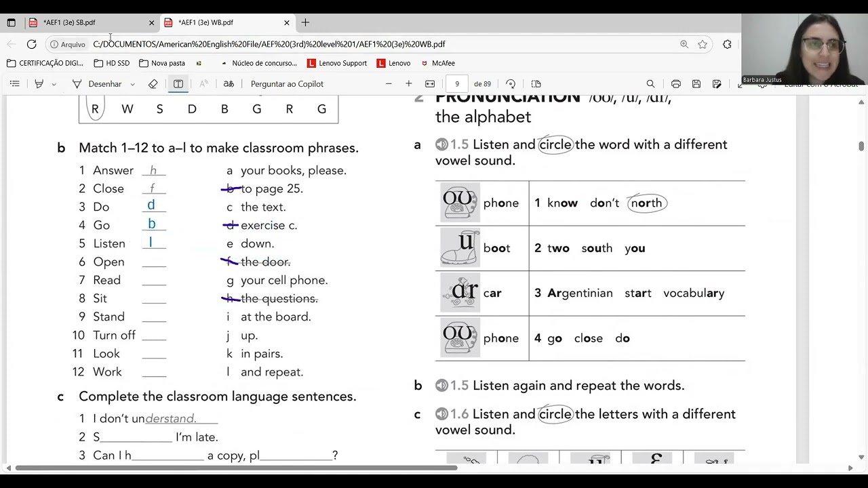The width and height of the screenshot is (868, 488).
Task: Reload the current page
Action: click(x=31, y=44)
